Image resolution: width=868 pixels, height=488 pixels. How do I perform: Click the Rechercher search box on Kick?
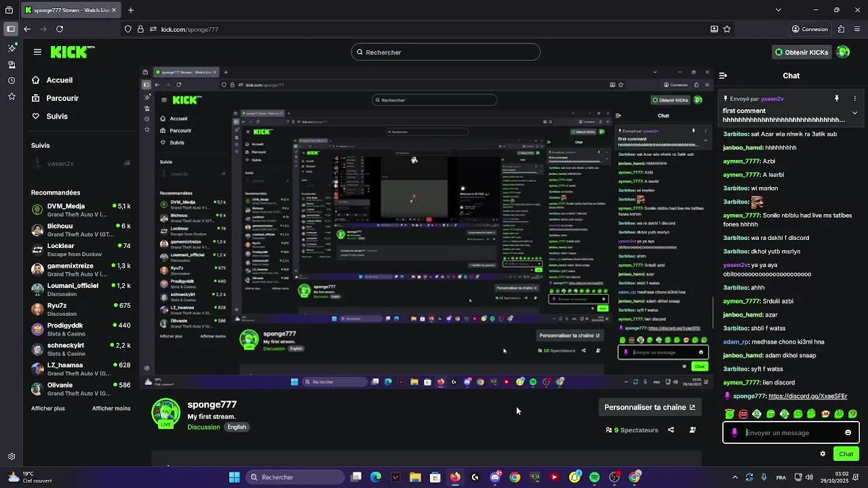446,52
